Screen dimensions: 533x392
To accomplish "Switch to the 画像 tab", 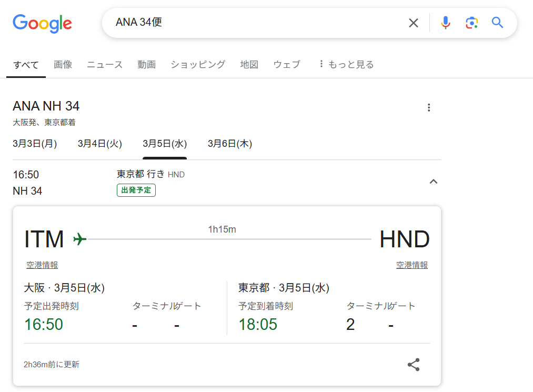I will (x=63, y=65).
